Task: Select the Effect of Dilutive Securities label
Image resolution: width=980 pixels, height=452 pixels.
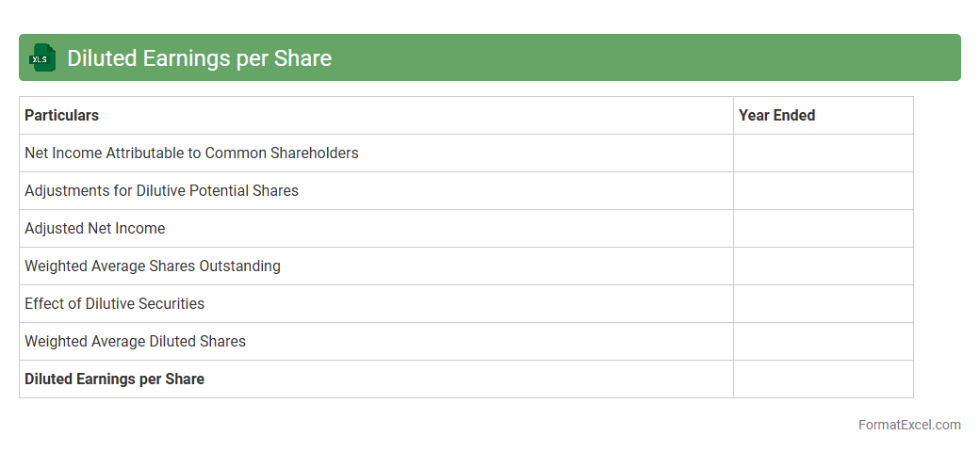Action: click(x=114, y=304)
